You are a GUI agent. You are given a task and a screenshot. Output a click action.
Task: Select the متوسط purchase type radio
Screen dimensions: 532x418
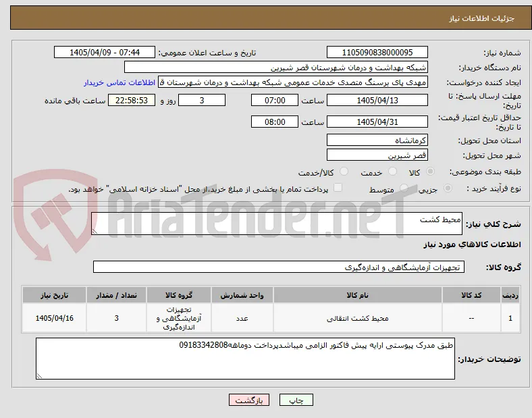(404, 188)
